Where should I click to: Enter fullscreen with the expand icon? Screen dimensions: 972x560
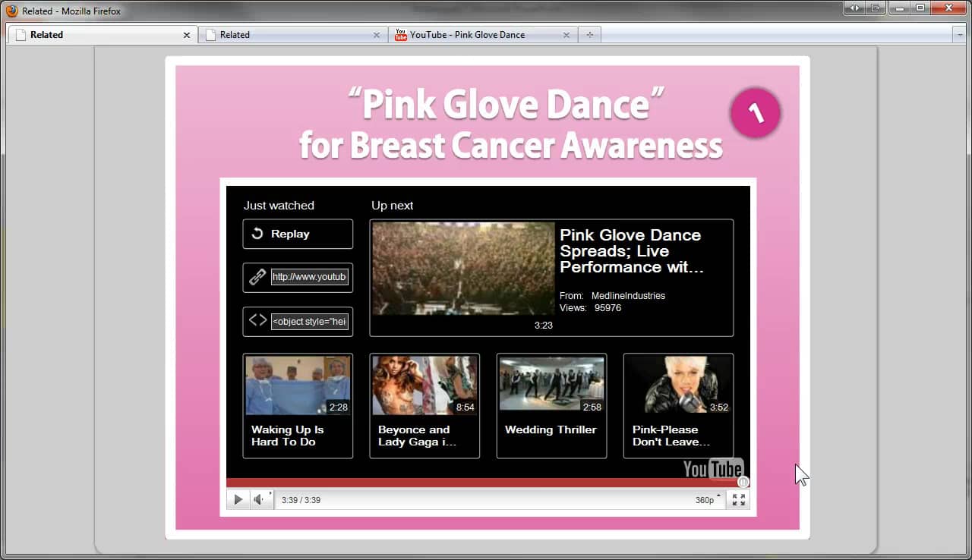(738, 499)
